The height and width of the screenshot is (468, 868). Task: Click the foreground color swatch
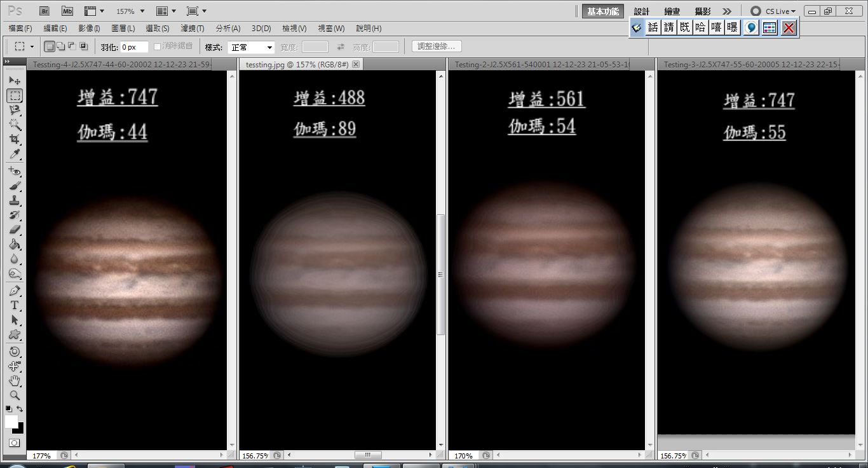[x=11, y=422]
